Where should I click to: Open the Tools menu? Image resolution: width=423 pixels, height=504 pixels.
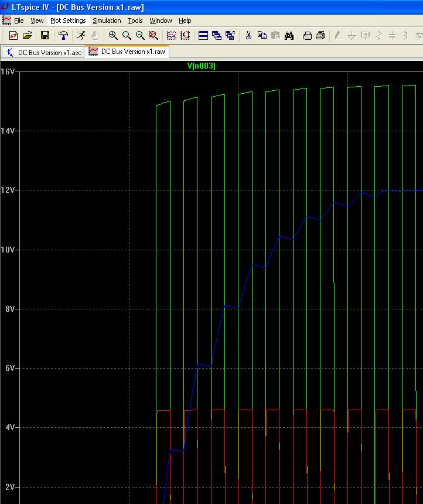[x=135, y=21]
